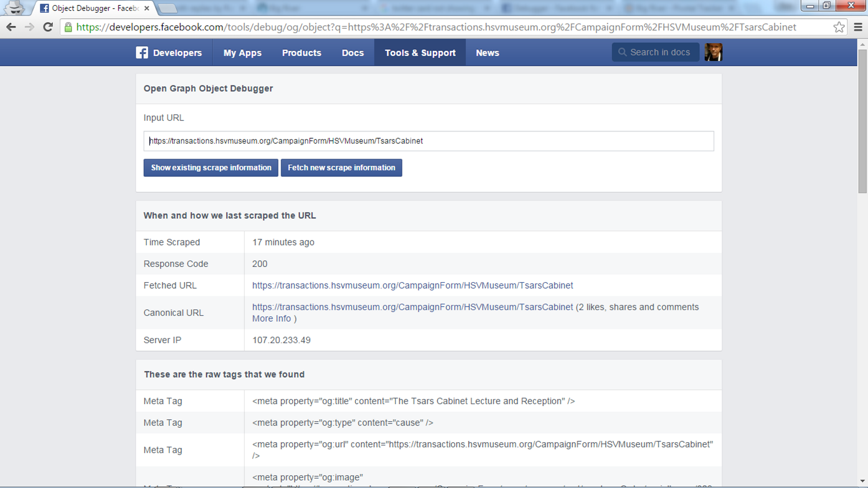This screenshot has height=488, width=868.
Task: Close the Object Debugger tab
Action: 146,8
